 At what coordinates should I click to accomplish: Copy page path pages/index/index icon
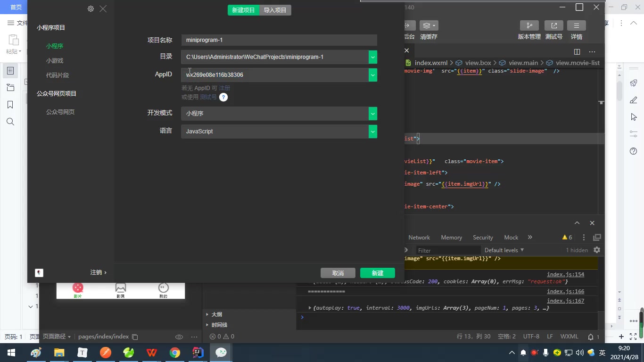(135, 337)
